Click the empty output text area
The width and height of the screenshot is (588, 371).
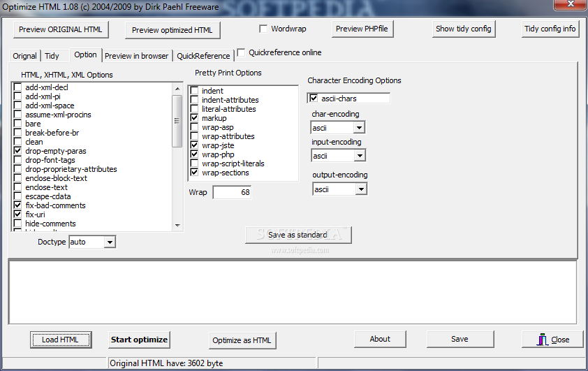click(293, 292)
